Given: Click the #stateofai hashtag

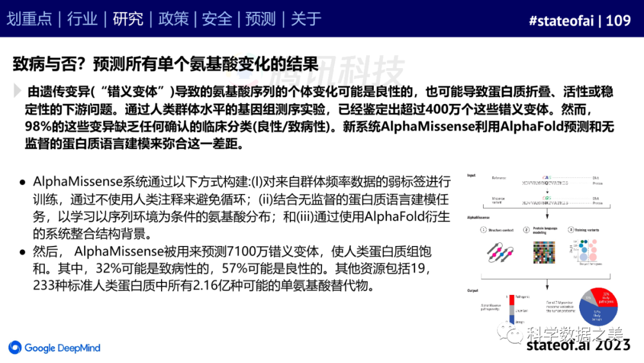Looking at the screenshot, I should [x=562, y=21].
